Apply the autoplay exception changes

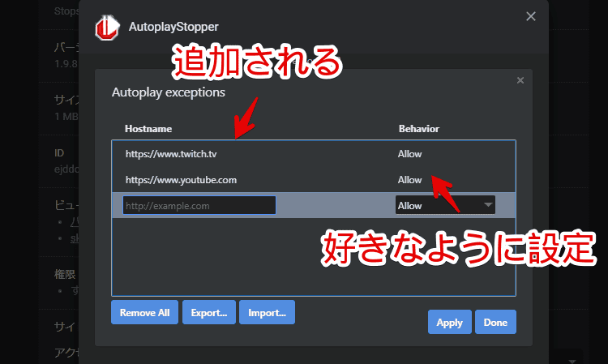tap(450, 322)
